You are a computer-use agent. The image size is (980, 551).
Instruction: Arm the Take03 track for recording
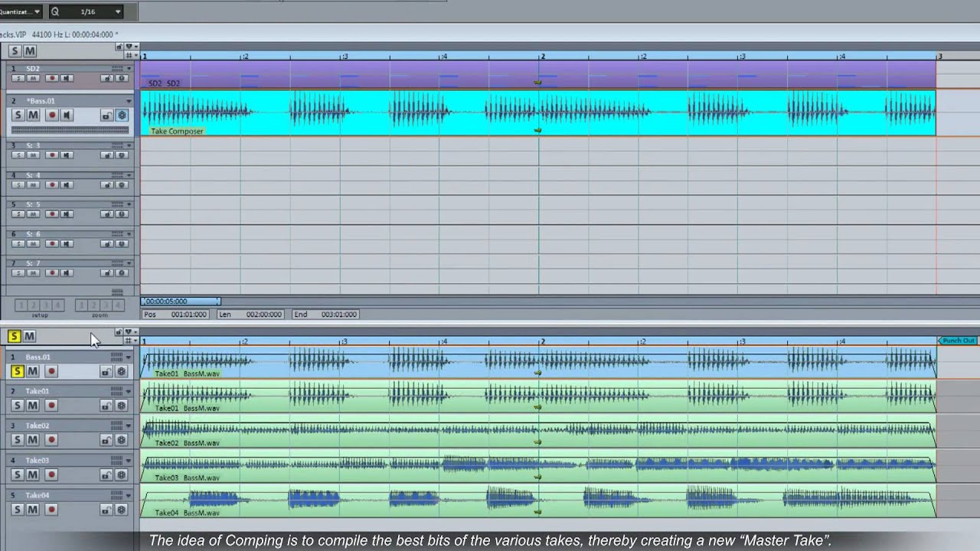pyautogui.click(x=51, y=474)
